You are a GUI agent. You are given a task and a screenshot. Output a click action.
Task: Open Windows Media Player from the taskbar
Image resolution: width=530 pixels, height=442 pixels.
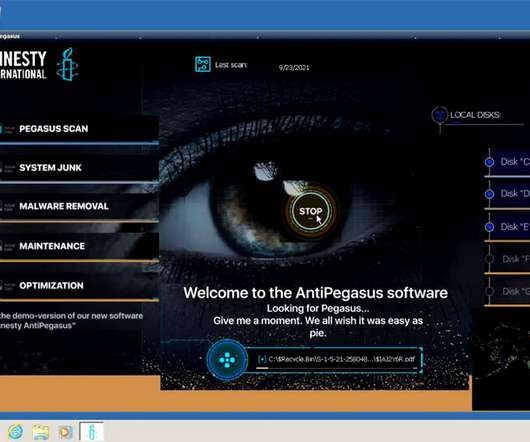point(65,432)
